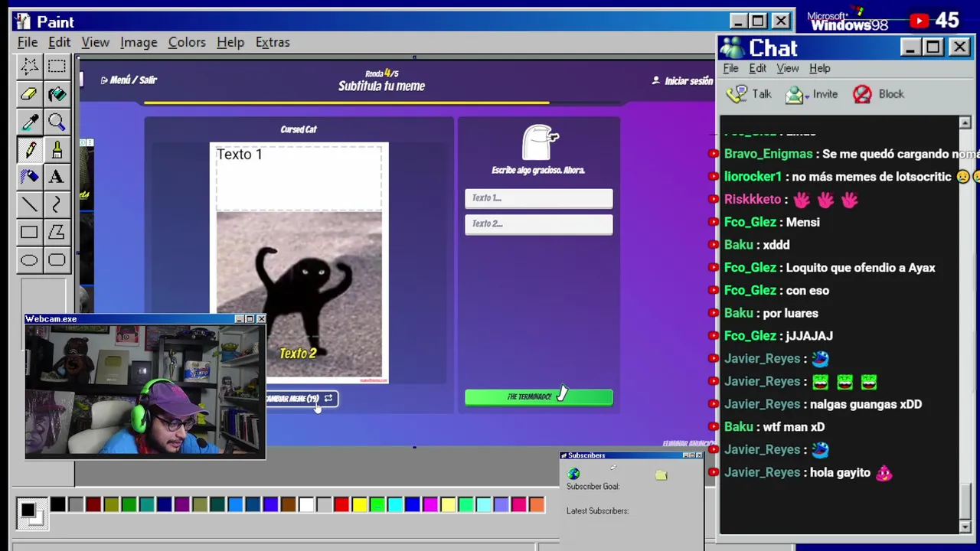Image resolution: width=980 pixels, height=551 pixels.
Task: Select the Polygon tool
Action: [x=57, y=232]
